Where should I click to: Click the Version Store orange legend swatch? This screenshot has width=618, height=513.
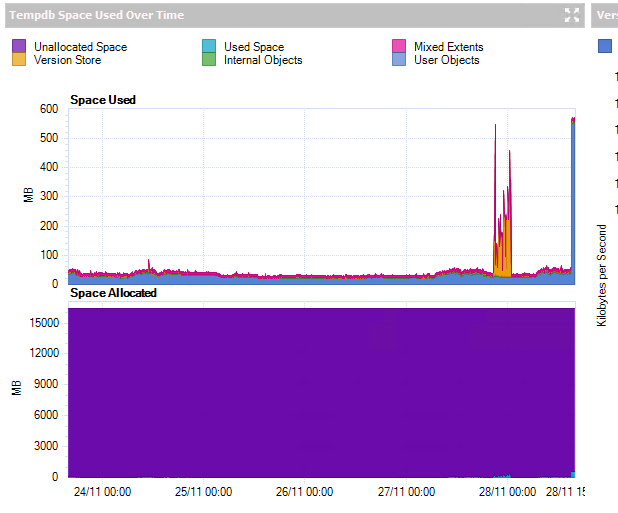coord(19,59)
